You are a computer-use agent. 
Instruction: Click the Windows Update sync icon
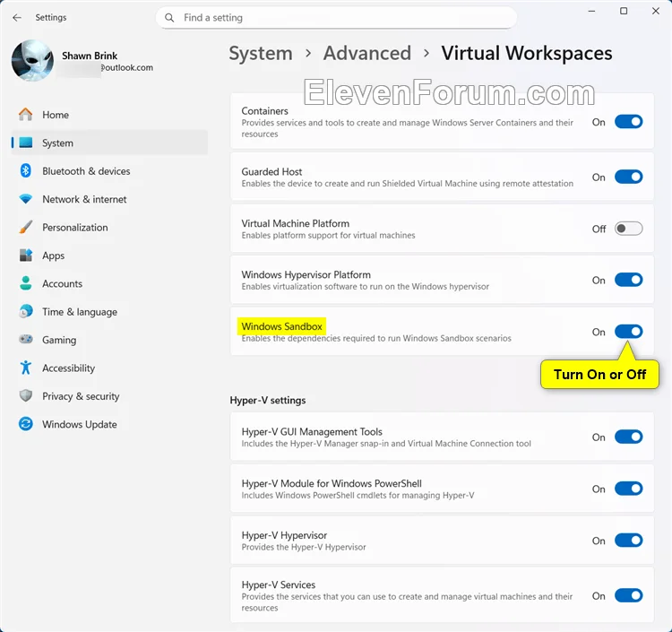pyautogui.click(x=26, y=424)
